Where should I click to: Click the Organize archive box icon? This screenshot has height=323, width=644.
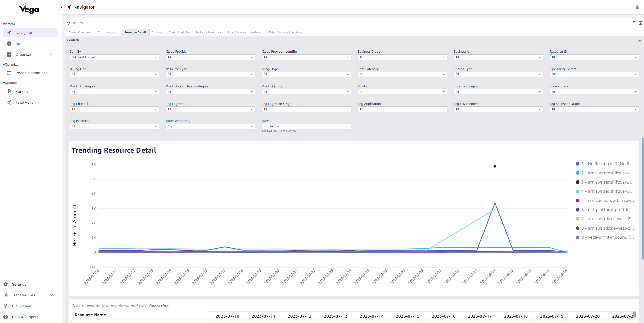pyautogui.click(x=9, y=54)
